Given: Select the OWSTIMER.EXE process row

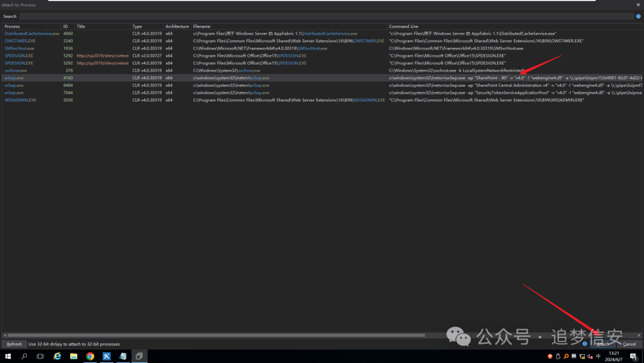Looking at the screenshot, I should 322,41.
